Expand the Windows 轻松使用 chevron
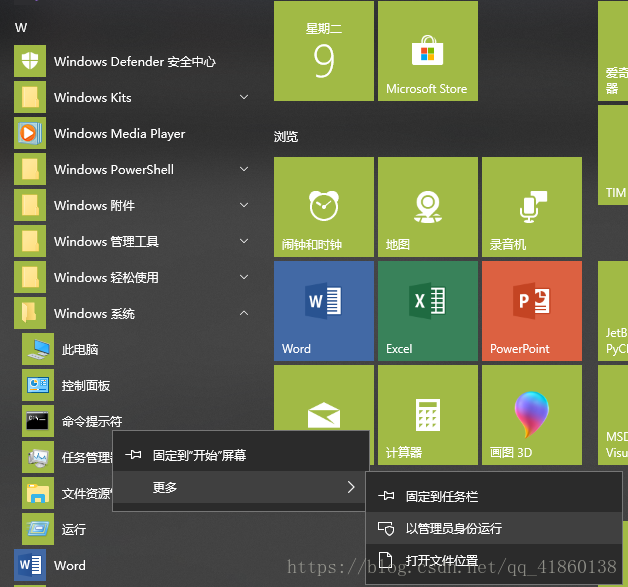 244,277
